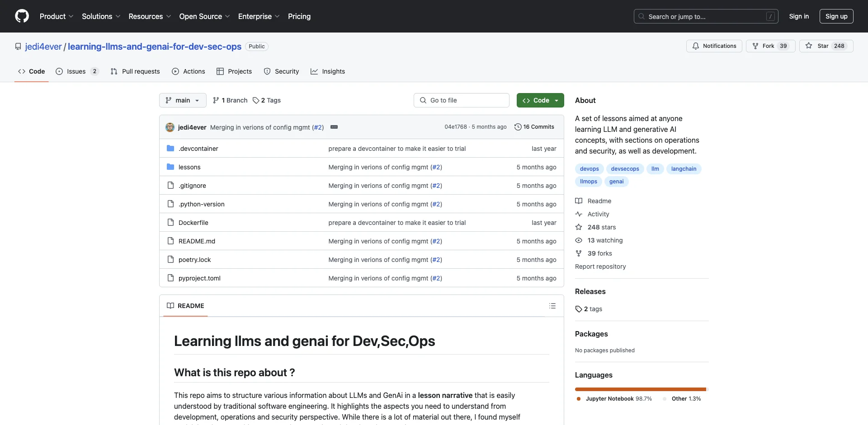Open the jedi4ever owner profile link
This screenshot has height=425, width=868.
coord(43,47)
